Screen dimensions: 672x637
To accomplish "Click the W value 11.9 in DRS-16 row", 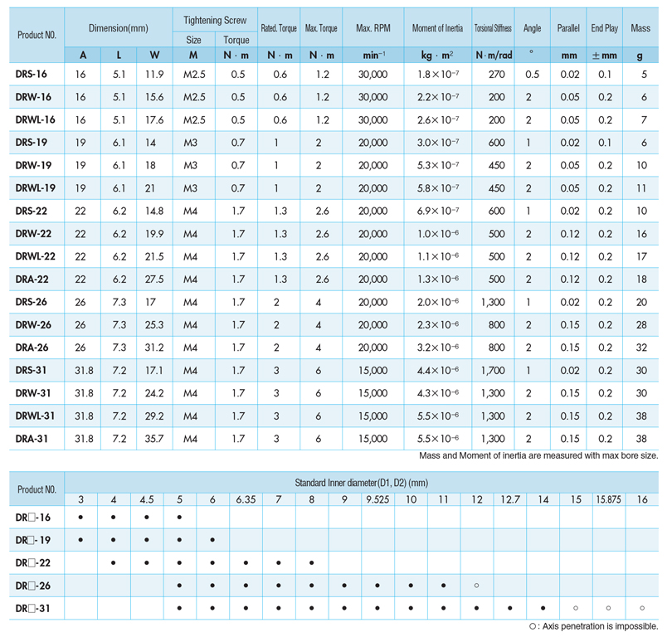I will pos(154,74).
